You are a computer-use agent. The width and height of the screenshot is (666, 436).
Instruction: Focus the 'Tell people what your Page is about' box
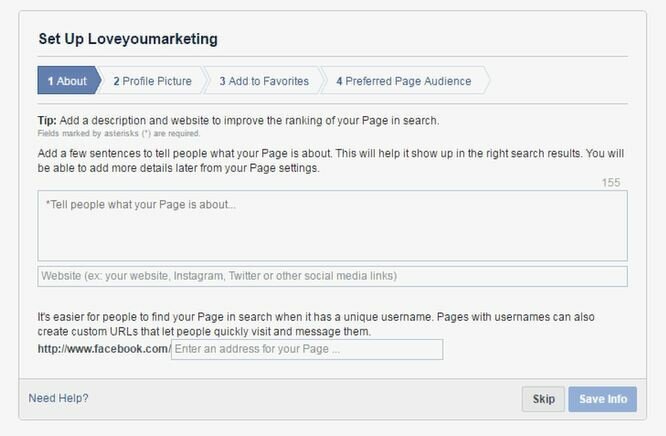(332, 226)
